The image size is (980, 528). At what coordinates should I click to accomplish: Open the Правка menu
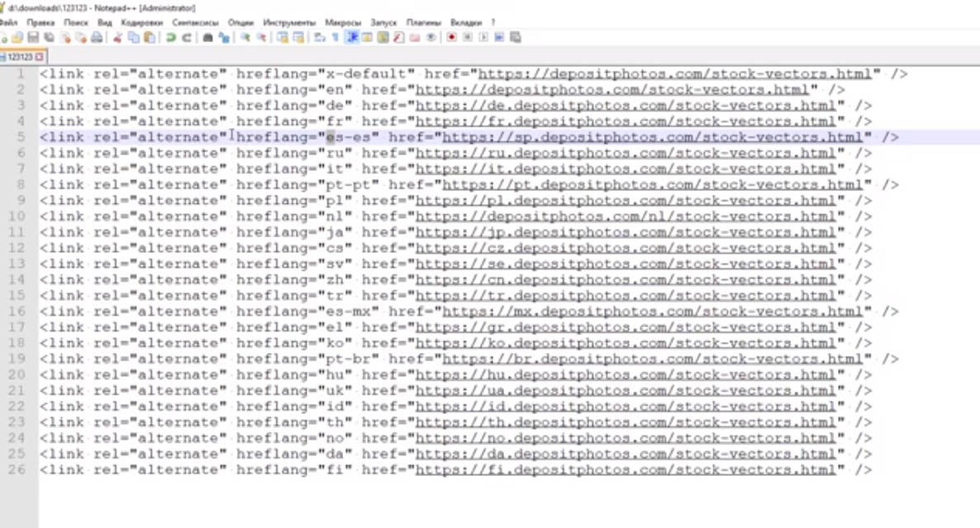40,22
